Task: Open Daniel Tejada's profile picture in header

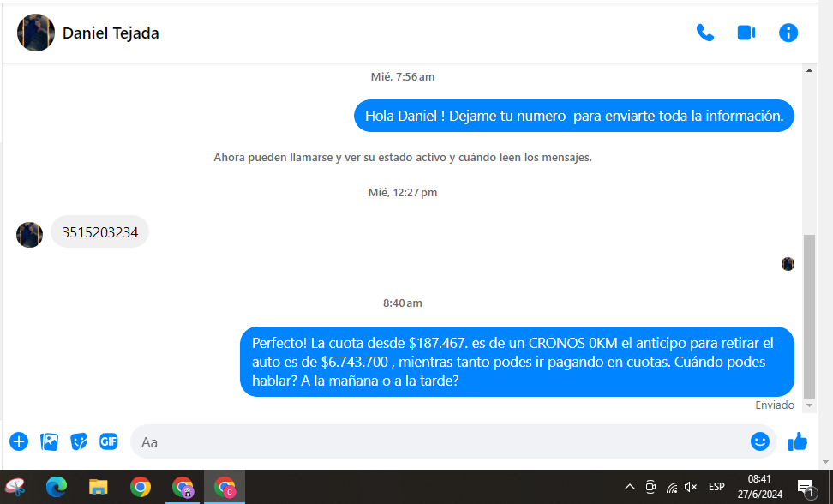Action: tap(36, 33)
